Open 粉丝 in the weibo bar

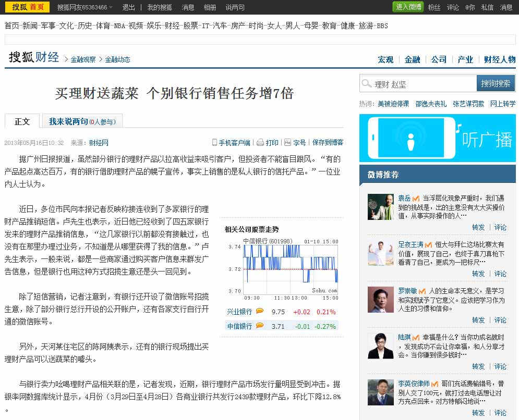point(434,7)
